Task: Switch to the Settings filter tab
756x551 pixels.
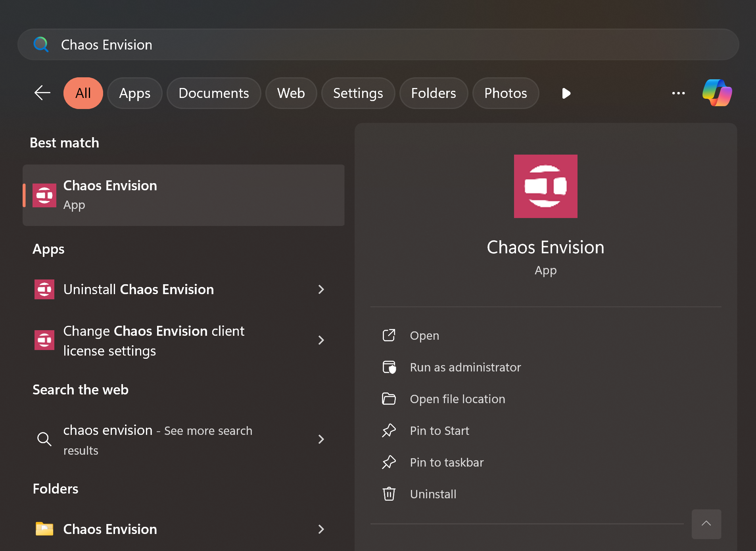Action: 358,93
